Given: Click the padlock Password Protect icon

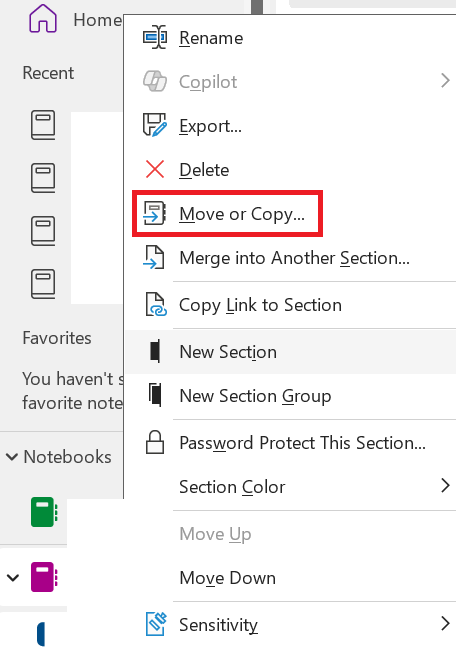Looking at the screenshot, I should click(x=155, y=442).
